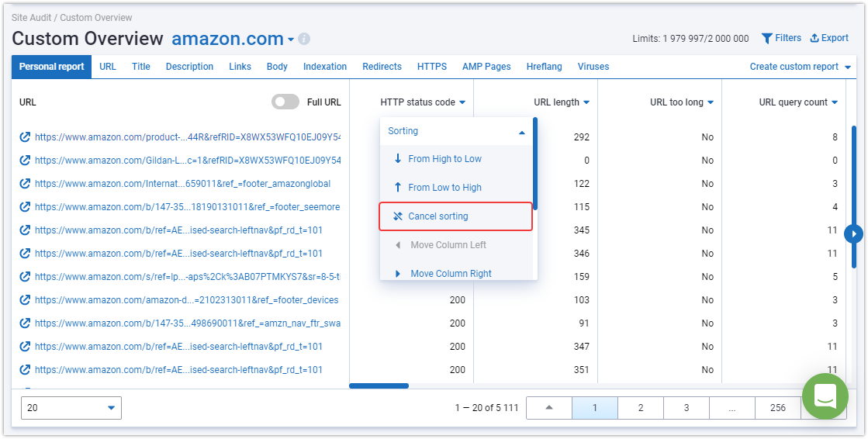Click the blue expand-right arrow circle
The image size is (868, 439).
[853, 233]
